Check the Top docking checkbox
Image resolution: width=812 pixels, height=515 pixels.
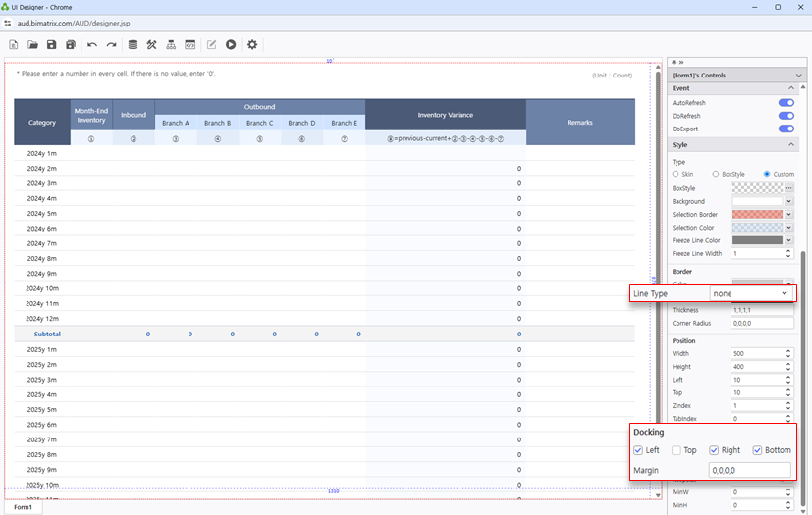677,450
